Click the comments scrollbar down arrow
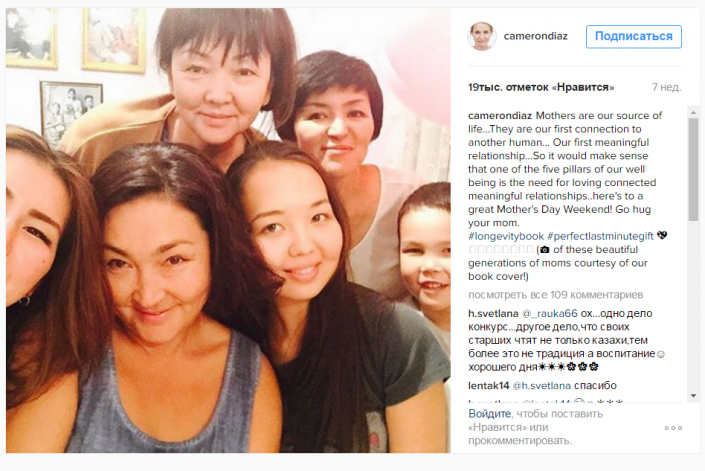Image resolution: width=705 pixels, height=471 pixels. click(x=693, y=395)
